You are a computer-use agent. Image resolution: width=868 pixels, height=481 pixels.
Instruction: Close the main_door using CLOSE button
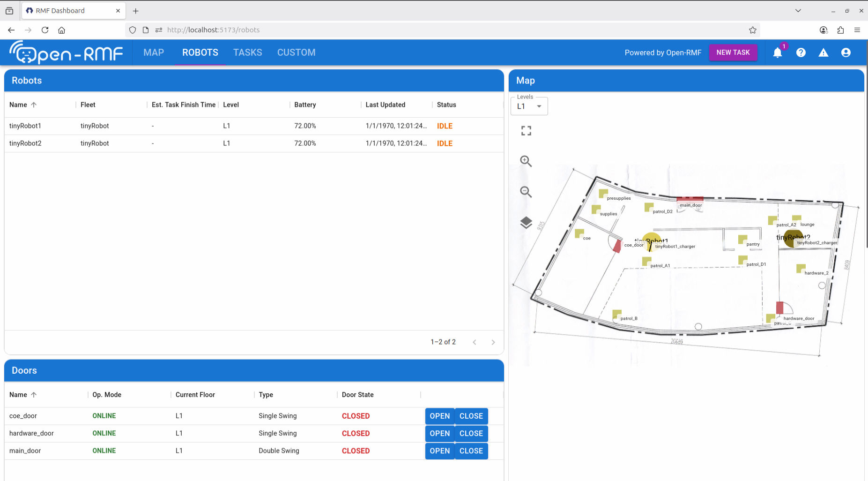pyautogui.click(x=471, y=451)
